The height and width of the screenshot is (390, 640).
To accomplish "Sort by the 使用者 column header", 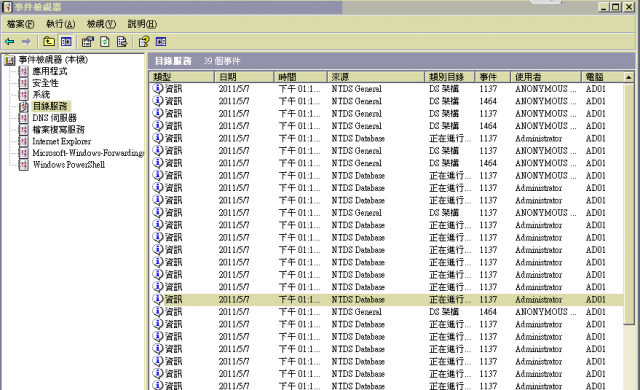I will point(546,77).
